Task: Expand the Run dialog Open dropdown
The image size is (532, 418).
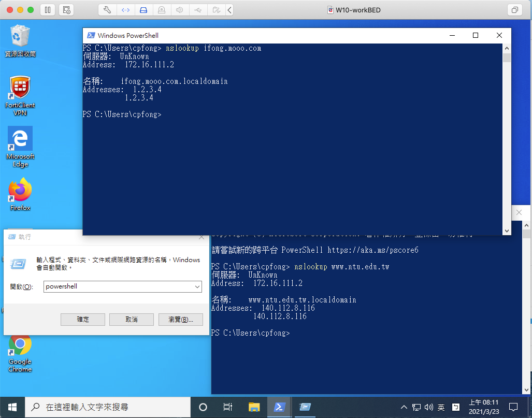Action: [197, 286]
